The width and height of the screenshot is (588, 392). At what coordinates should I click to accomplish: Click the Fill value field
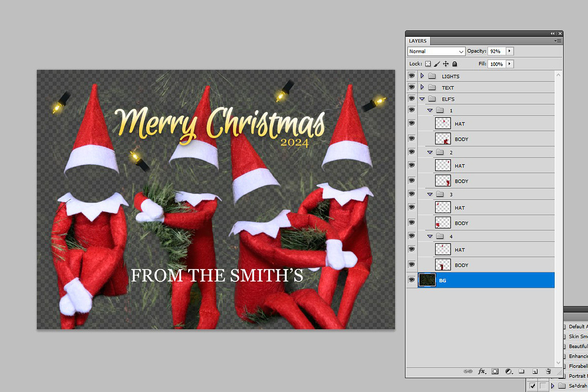coord(496,64)
